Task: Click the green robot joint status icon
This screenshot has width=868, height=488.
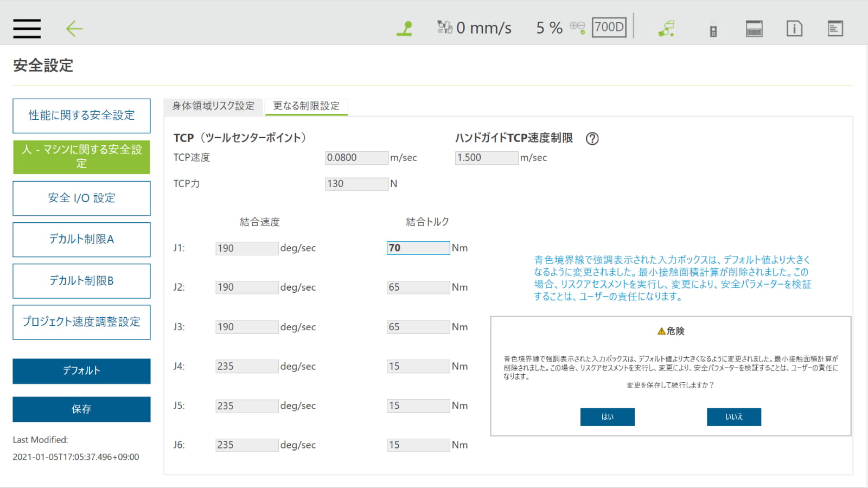Action: [405, 28]
